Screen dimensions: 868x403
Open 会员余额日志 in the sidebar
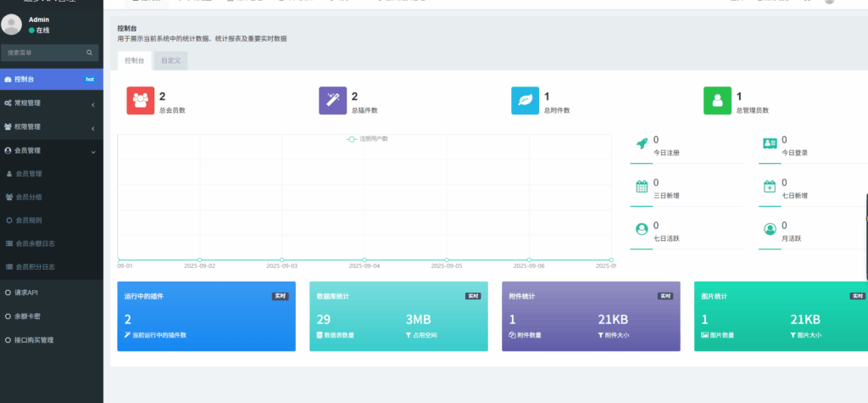35,243
